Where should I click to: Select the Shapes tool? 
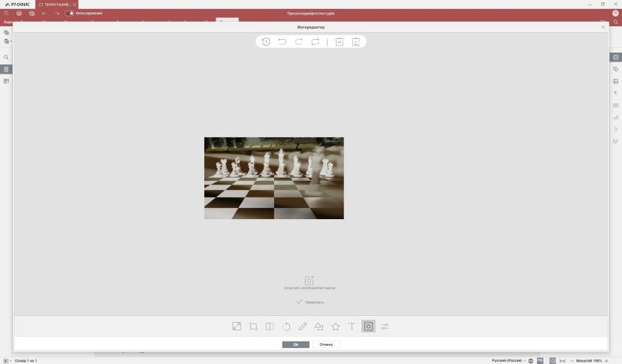(x=319, y=326)
